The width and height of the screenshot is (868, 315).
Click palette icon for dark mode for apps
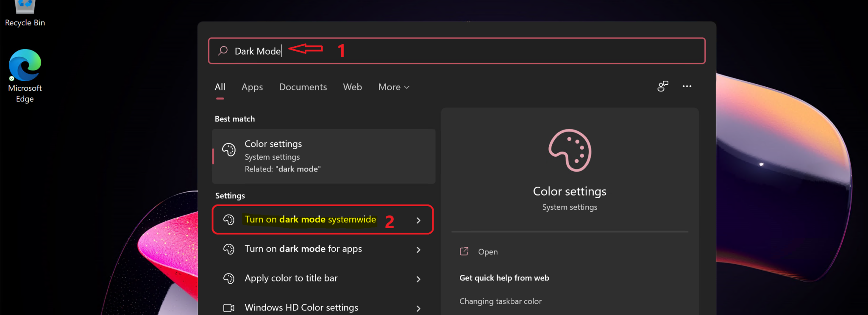point(229,249)
